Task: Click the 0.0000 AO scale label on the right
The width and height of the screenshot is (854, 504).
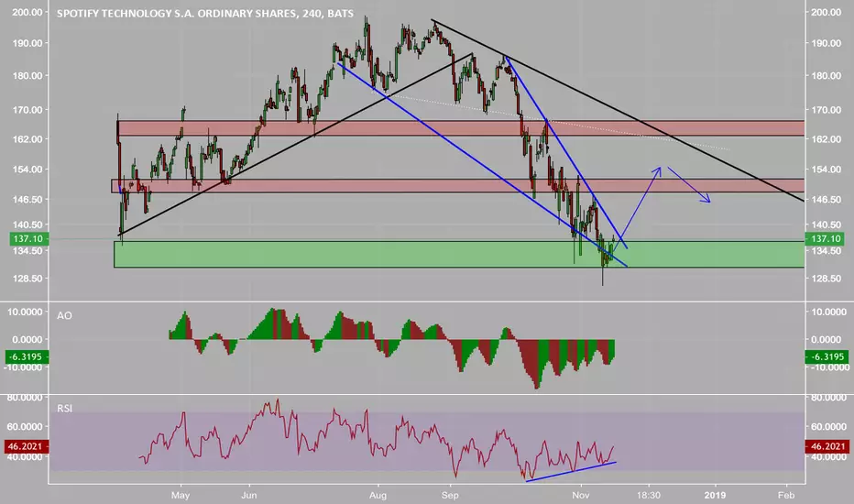Action: coord(827,339)
